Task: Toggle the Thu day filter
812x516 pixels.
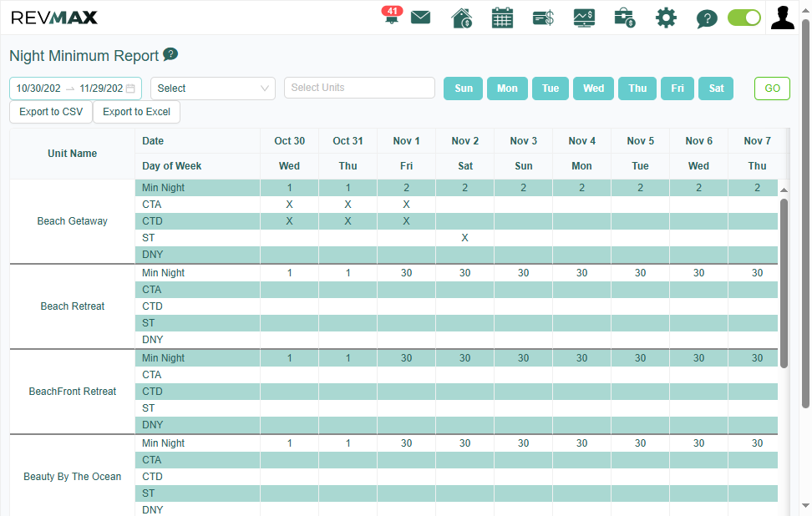Action: tap(637, 89)
